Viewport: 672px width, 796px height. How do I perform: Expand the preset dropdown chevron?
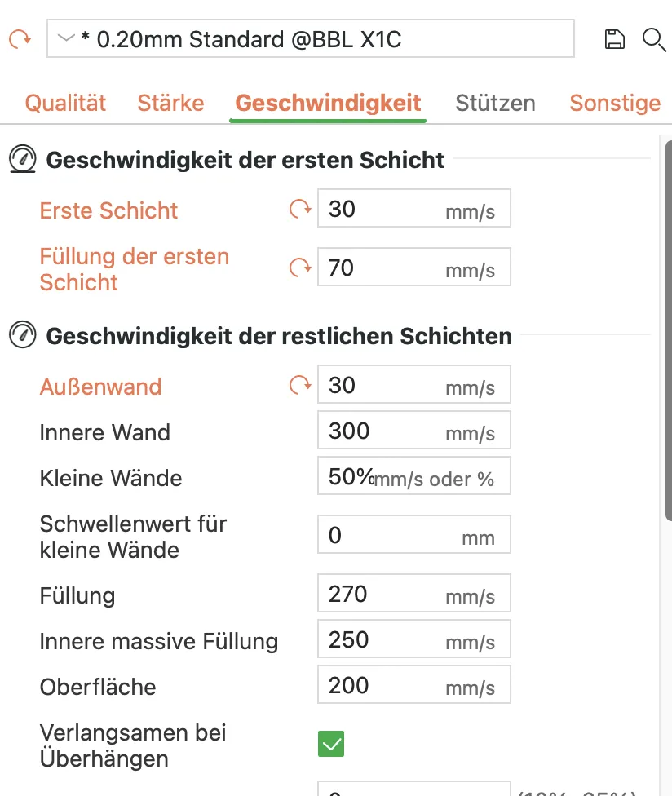[66, 38]
